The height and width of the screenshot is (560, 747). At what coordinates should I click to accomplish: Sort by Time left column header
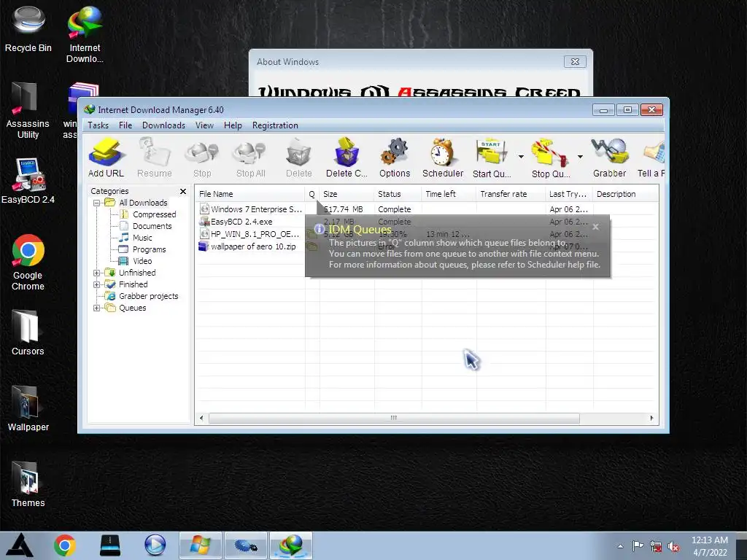point(449,194)
